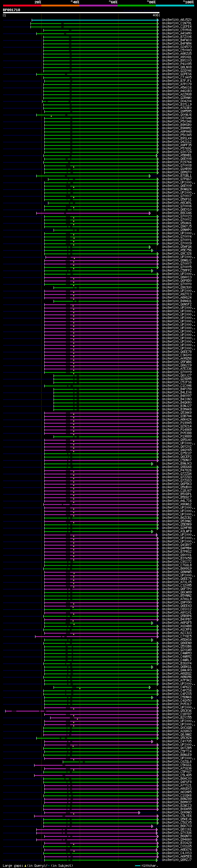This screenshot has width=197, height=868.
Task: Choose hit UniRef100_B8CG46
Action: click(177, 213)
